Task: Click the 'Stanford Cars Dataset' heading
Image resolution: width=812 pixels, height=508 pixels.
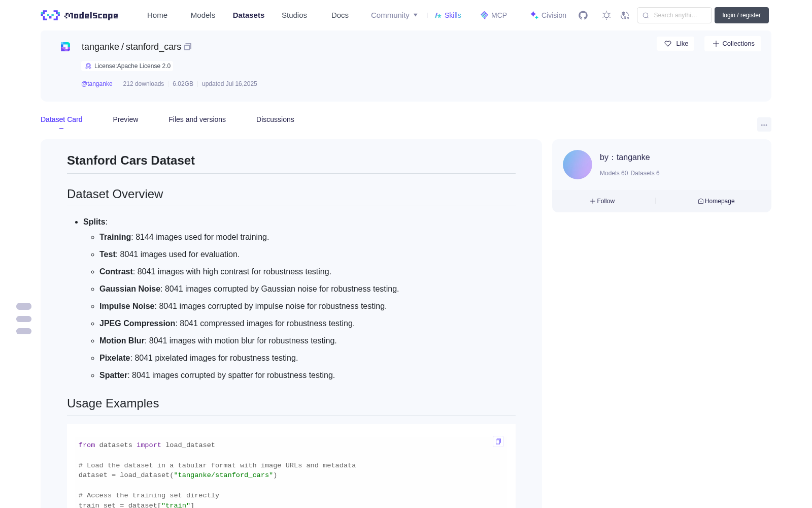Action: point(131,161)
